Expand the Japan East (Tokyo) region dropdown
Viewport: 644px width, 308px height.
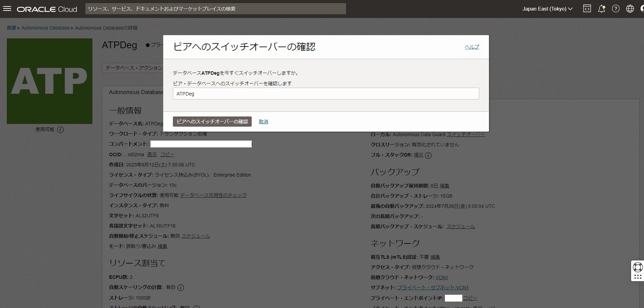[x=547, y=9]
